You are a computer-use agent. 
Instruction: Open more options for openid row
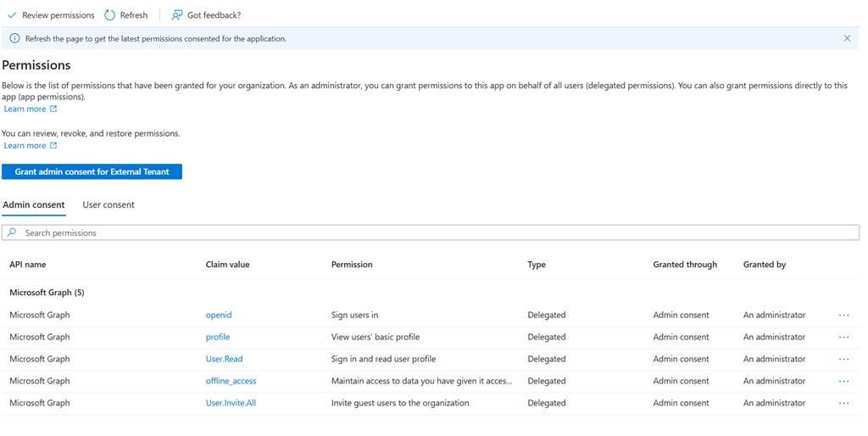point(843,315)
